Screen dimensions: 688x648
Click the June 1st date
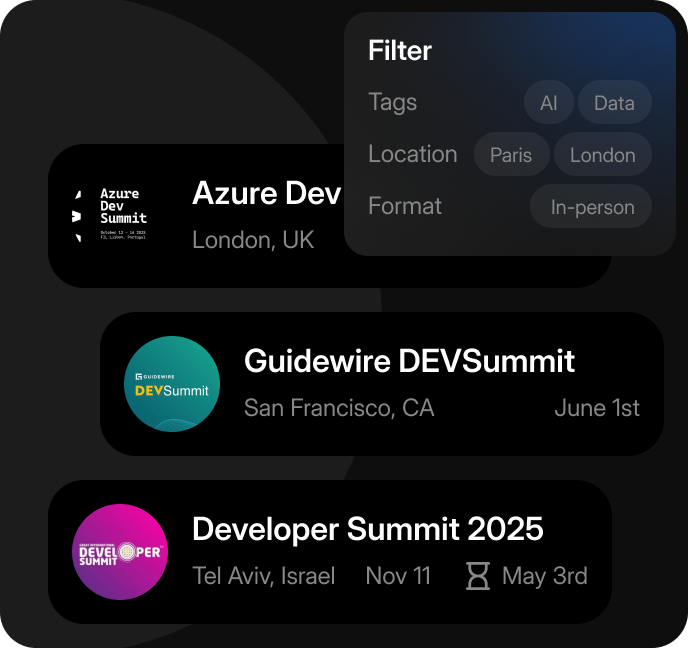click(x=597, y=408)
